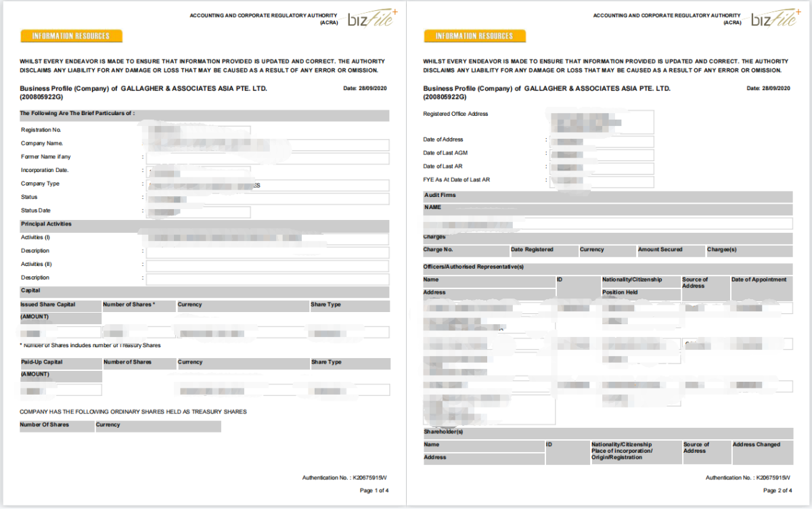Select the Information Resources banner on page 1
Image resolution: width=812 pixels, height=509 pixels.
[72, 36]
